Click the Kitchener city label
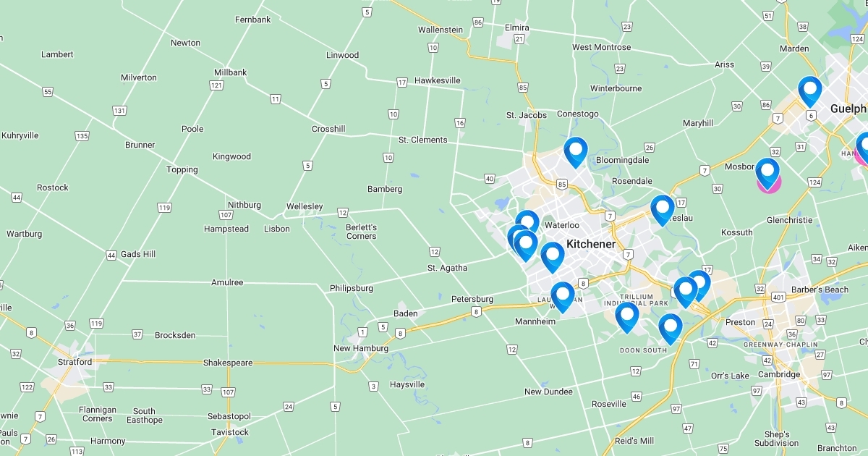Image resolution: width=868 pixels, height=456 pixels. click(x=591, y=244)
